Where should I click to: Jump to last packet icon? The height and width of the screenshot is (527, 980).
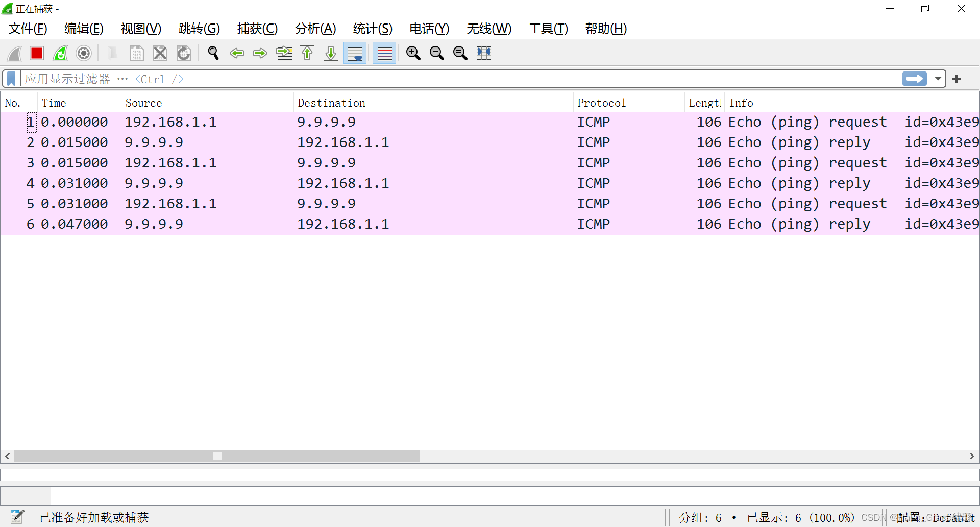(x=331, y=53)
